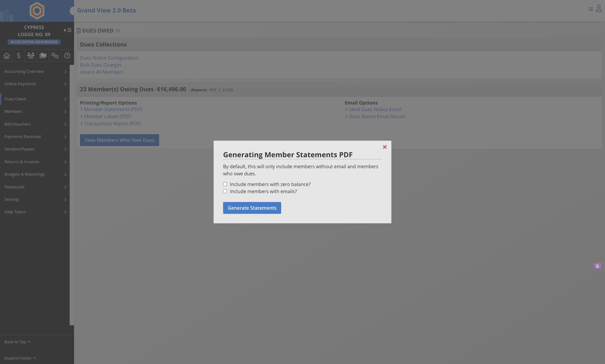The width and height of the screenshot is (605, 364).
Task: Expand Returns & Invoices menu
Action: click(x=35, y=162)
